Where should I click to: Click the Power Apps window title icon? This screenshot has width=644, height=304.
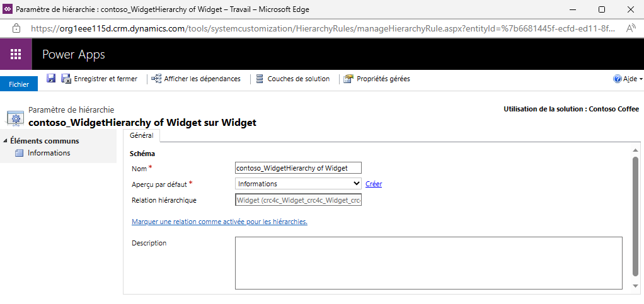click(8, 9)
